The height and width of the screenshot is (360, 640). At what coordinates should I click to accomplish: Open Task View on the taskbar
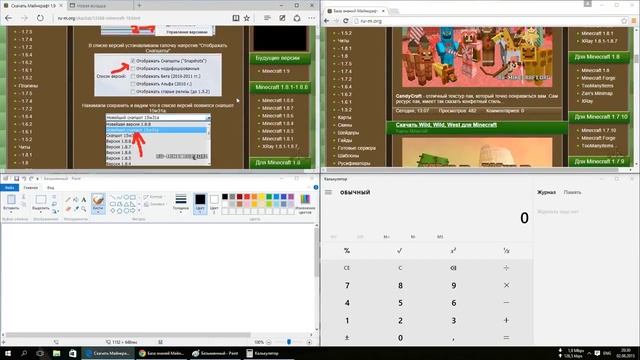point(40,353)
